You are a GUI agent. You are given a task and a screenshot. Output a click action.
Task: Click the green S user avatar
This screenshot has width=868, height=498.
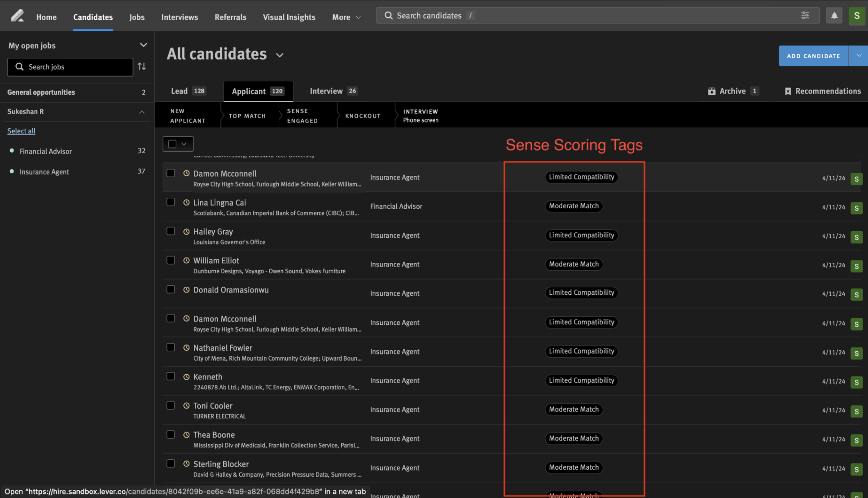click(x=857, y=16)
